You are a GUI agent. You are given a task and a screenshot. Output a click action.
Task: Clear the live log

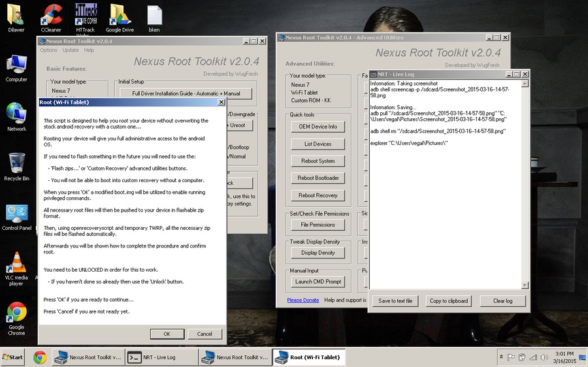(502, 300)
